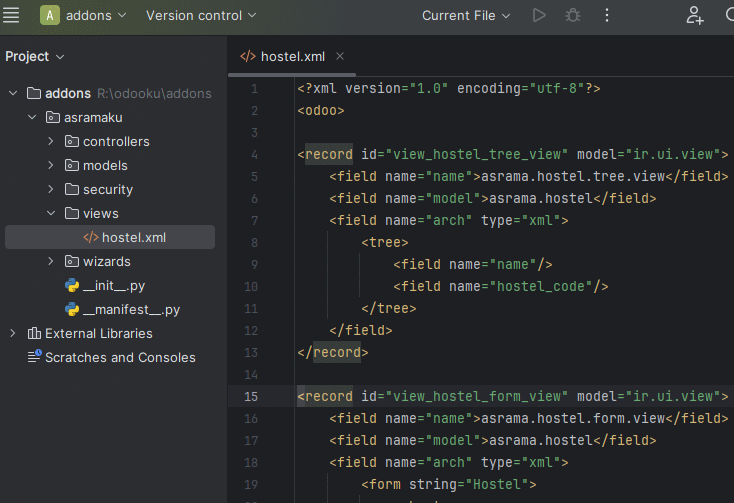Click the wizards folder icon

click(72, 261)
